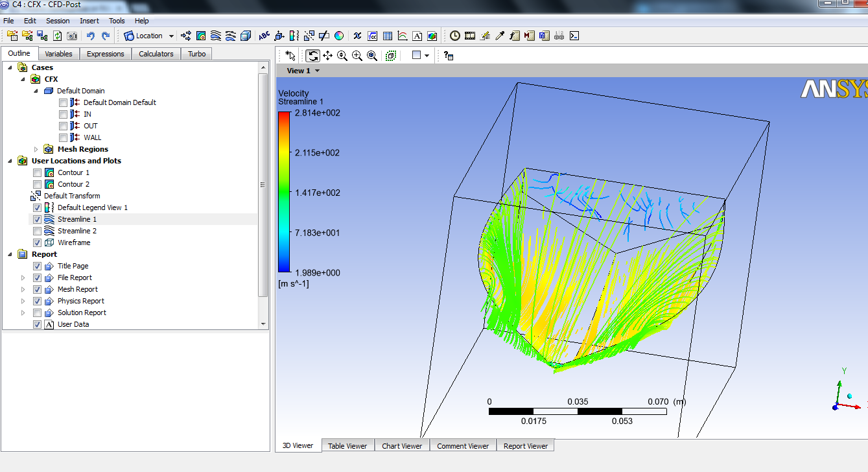Click the Outline tree vertical scrollbar
Viewport: 868px width, 472px height.
tap(263, 184)
